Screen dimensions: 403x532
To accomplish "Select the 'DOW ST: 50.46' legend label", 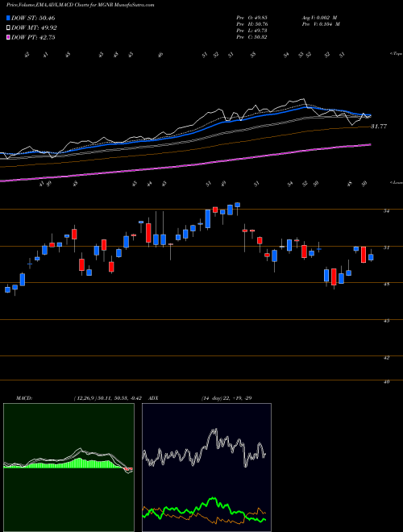I will pos(33,18).
